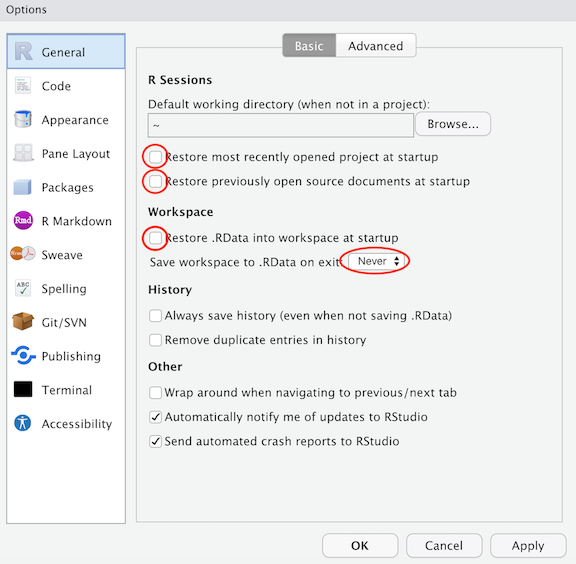This screenshot has height=564, width=576.
Task: Check Restore .RData into workspace at startup
Action: (155, 238)
